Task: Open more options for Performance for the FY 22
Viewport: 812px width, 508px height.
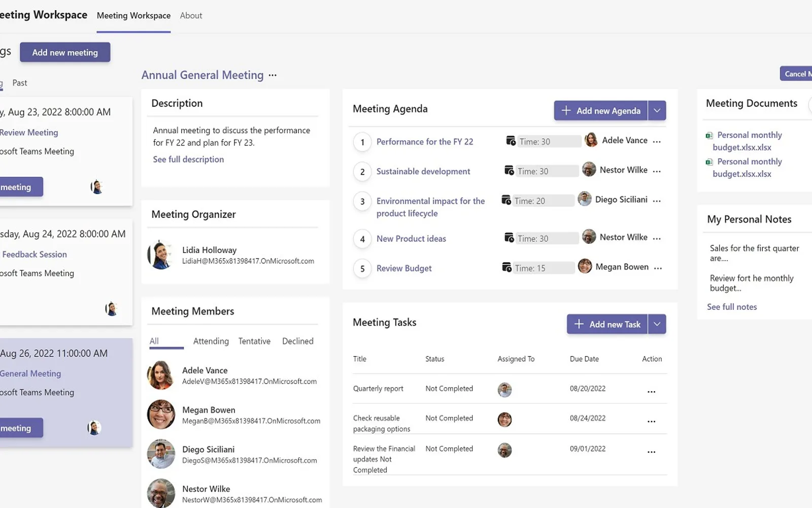Action: 657,142
